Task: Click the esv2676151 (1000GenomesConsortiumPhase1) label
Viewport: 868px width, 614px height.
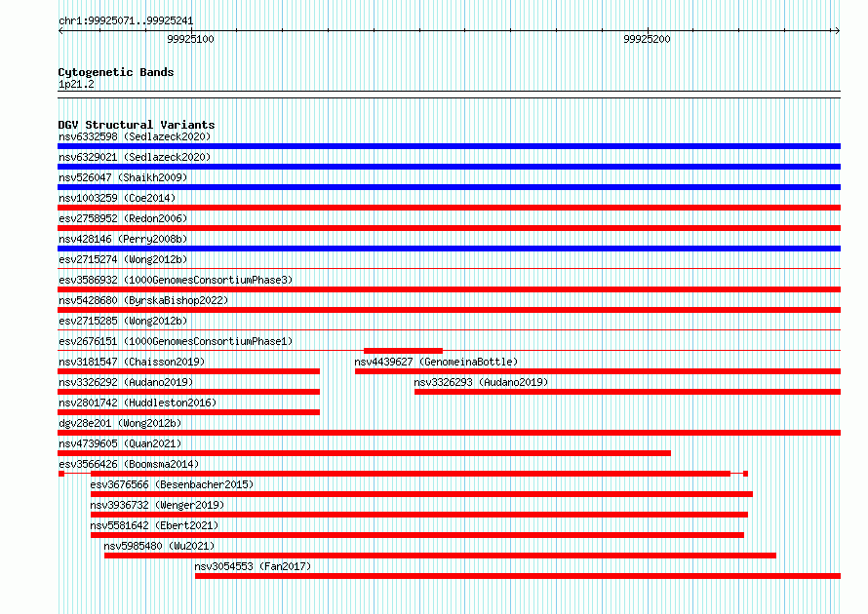Action: [x=176, y=341]
